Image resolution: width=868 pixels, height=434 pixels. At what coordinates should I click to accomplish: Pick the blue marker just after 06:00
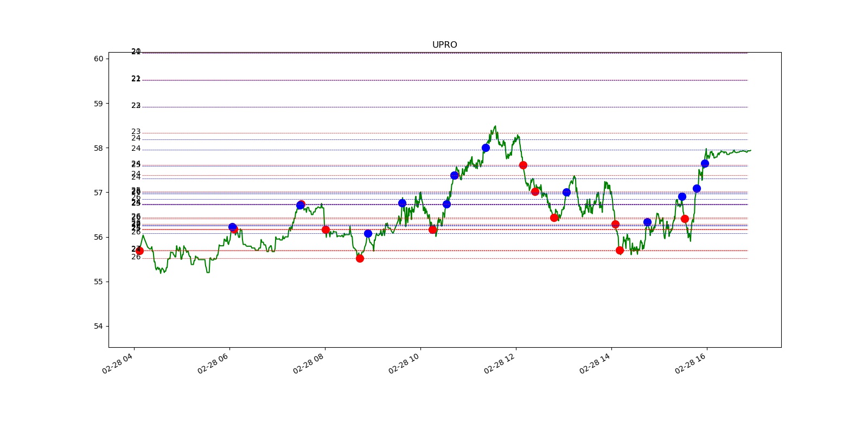point(232,227)
